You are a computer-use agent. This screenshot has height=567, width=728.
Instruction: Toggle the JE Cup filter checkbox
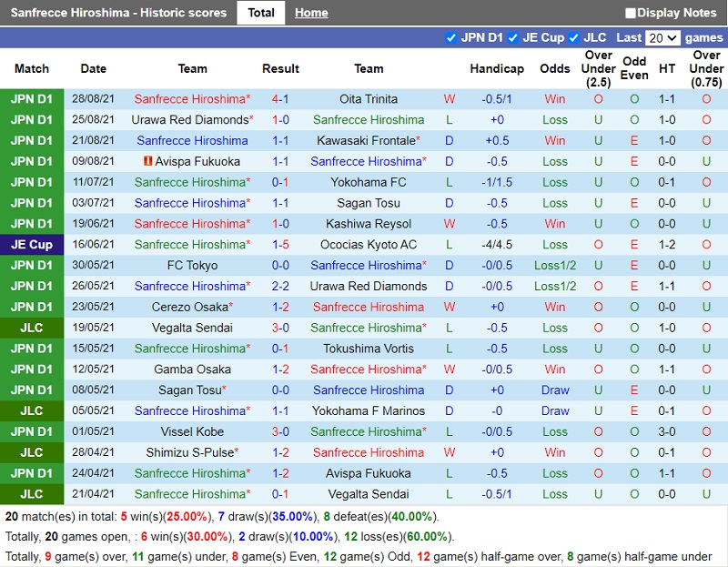click(513, 38)
